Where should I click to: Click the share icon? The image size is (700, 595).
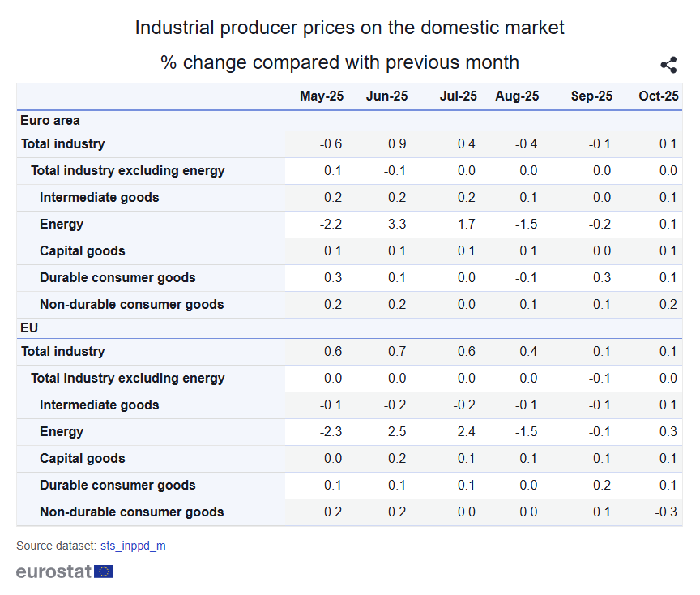(x=668, y=66)
